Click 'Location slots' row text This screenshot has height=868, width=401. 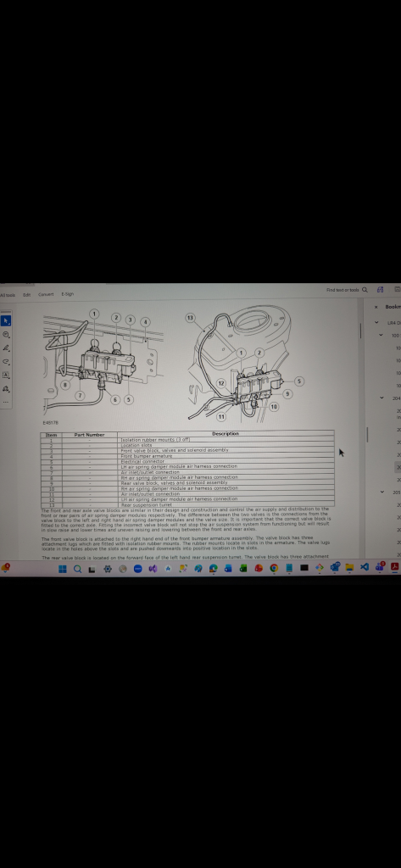click(x=136, y=445)
